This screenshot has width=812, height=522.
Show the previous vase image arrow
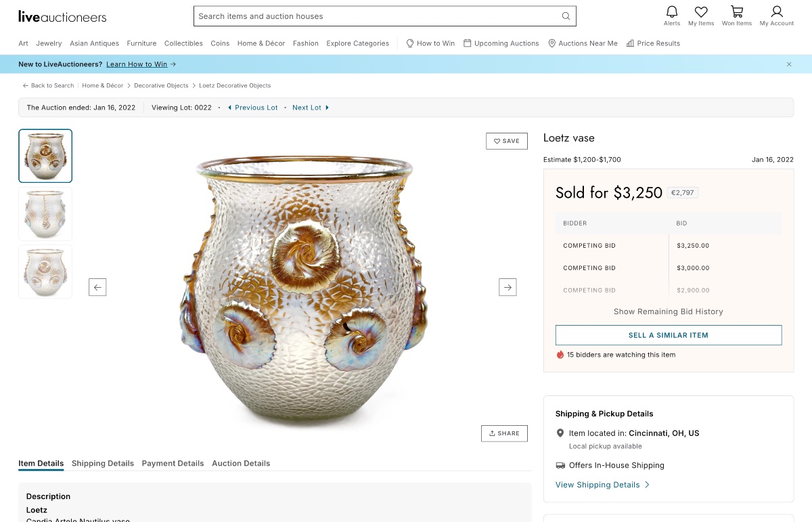(97, 287)
